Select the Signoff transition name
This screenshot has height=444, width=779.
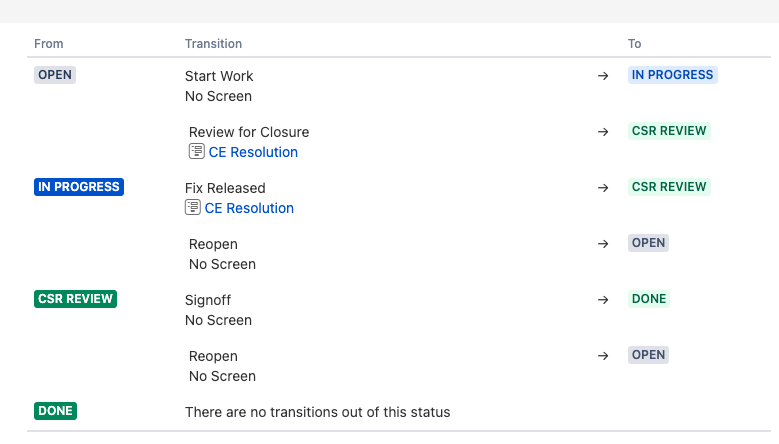click(x=208, y=300)
